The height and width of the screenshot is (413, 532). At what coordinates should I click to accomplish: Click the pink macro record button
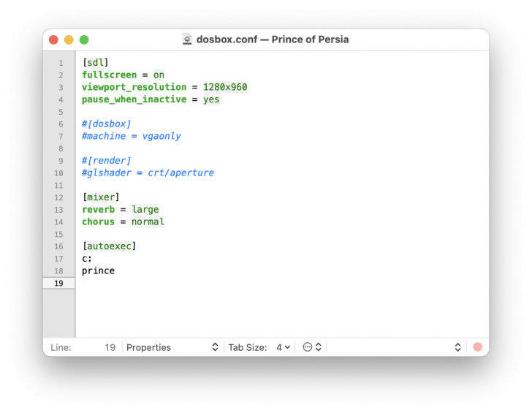478,347
